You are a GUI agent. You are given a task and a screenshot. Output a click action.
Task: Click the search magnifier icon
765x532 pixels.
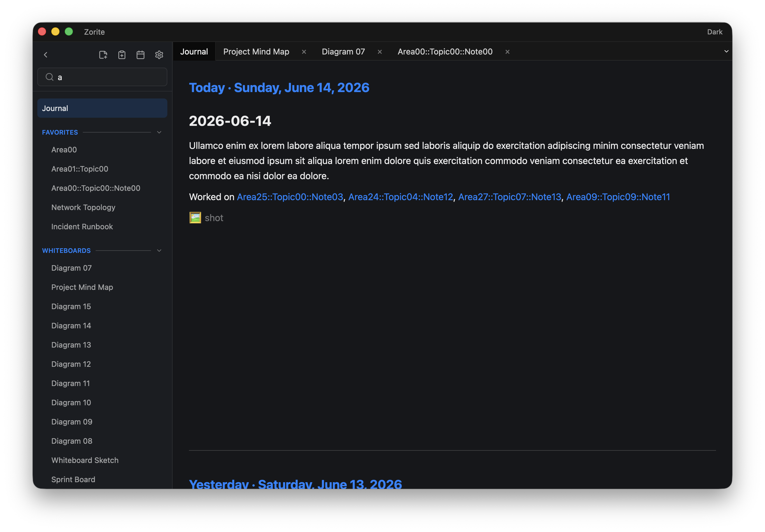click(50, 77)
